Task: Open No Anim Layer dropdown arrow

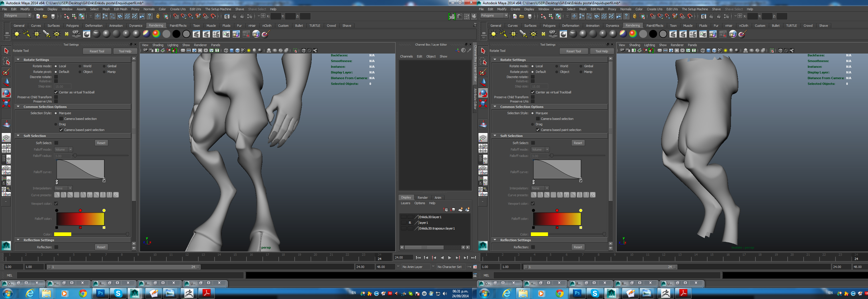Action: point(398,267)
